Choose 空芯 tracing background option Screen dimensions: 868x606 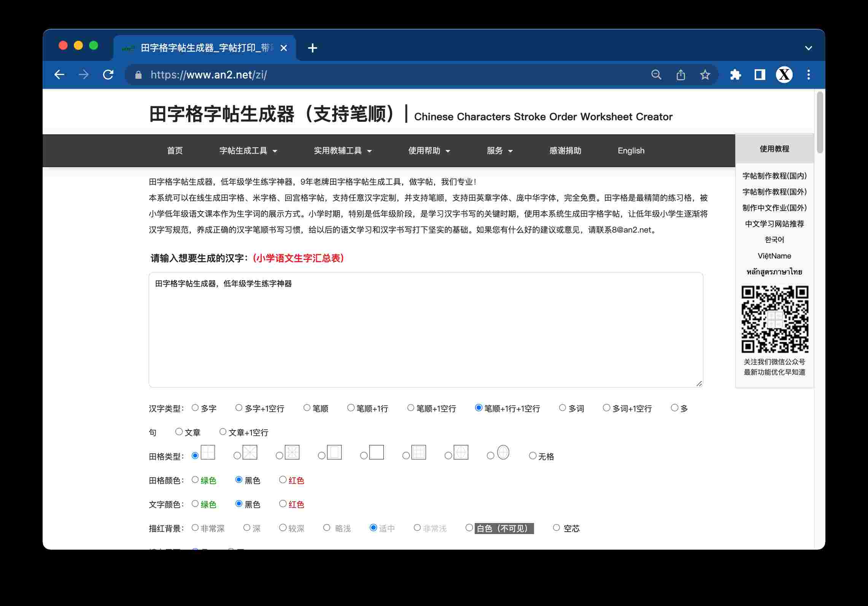(556, 528)
